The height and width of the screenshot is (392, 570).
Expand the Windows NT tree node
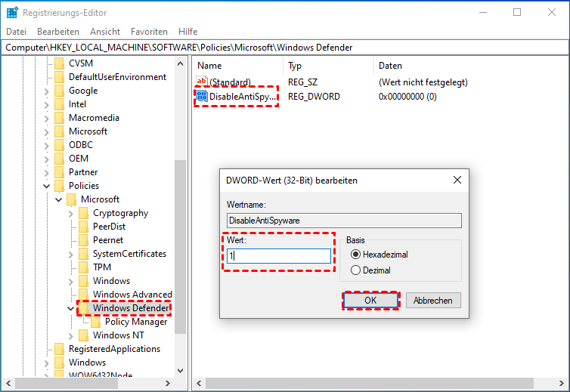pos(71,335)
